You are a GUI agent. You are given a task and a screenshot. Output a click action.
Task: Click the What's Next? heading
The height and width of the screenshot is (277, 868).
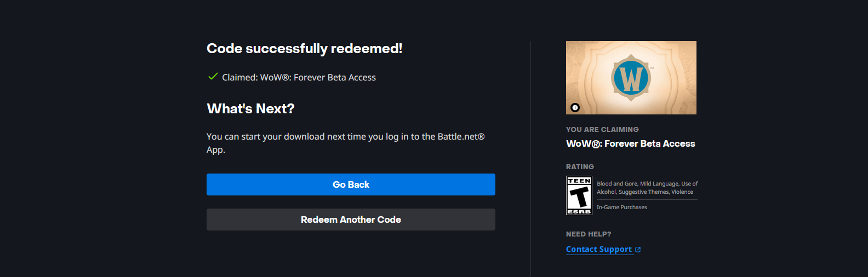[250, 108]
